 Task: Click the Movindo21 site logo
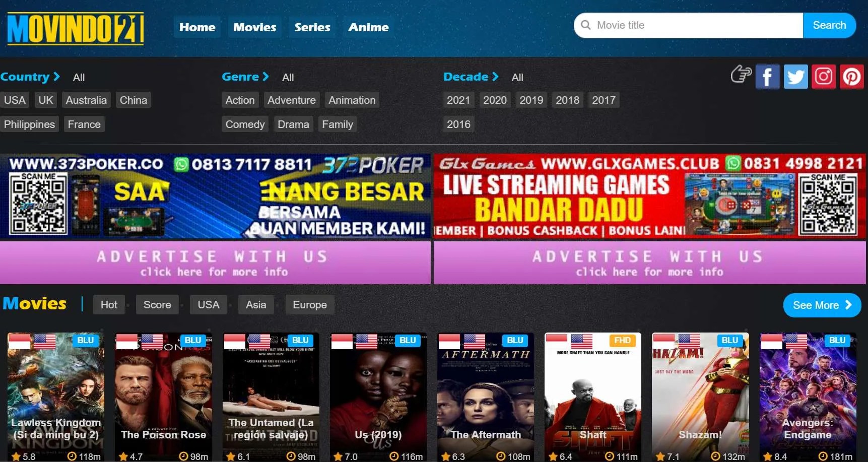[x=76, y=28]
